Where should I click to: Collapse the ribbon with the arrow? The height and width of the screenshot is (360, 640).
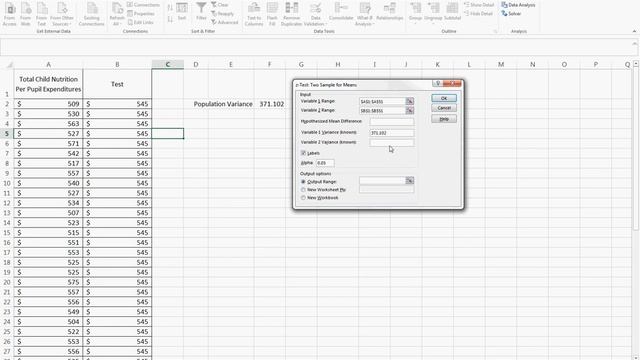coord(634,31)
